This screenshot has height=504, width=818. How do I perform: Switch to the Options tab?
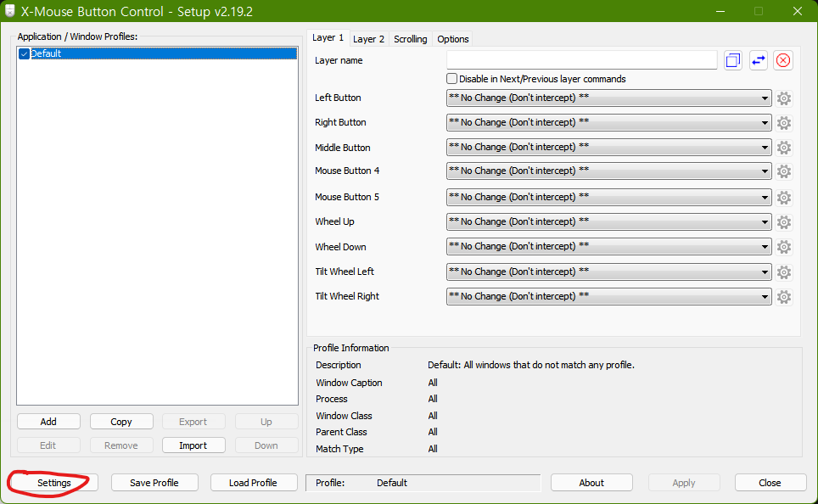453,39
